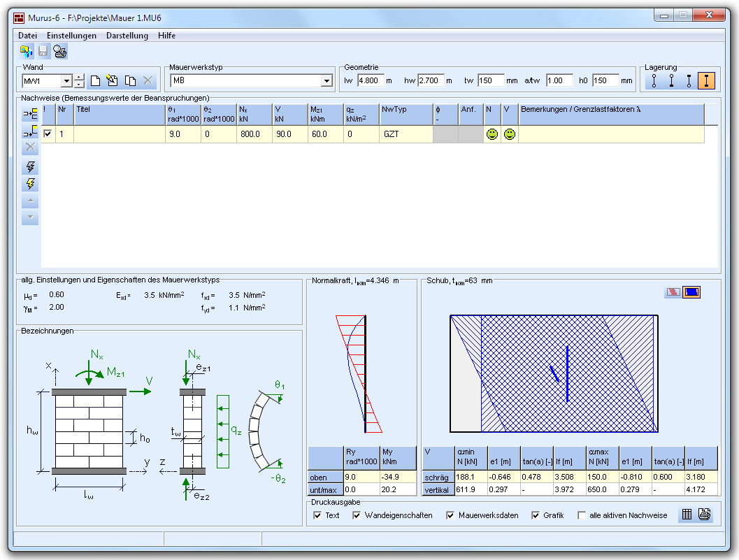Expand the Mauerwerkstyp MB dropdown
The width and height of the screenshot is (739, 560).
(326, 81)
